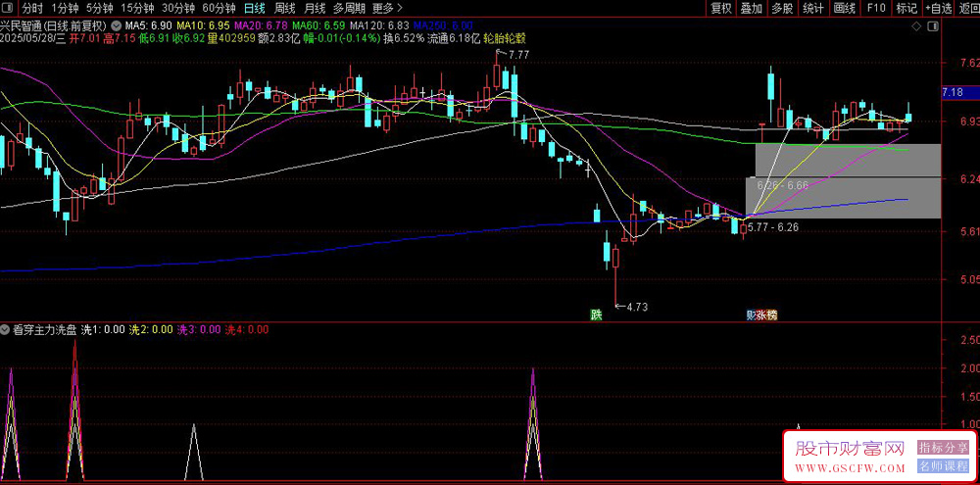Select the MA10: 6.95 label
The image size is (980, 485).
(x=203, y=26)
